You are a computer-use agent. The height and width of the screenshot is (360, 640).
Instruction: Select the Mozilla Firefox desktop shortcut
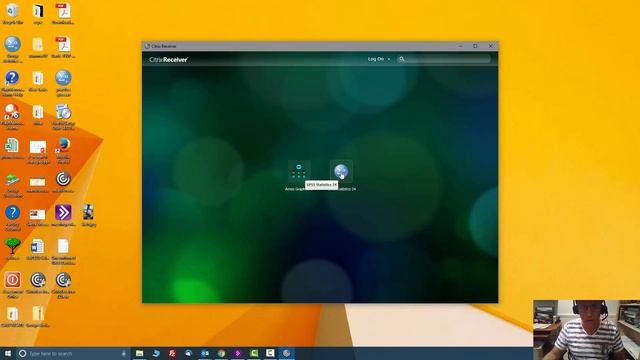pyautogui.click(x=63, y=150)
